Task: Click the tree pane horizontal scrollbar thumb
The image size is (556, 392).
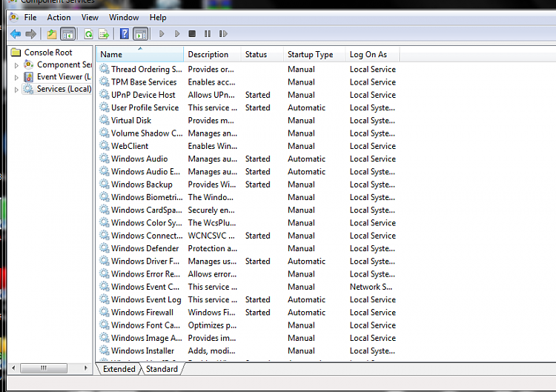Action: click(44, 368)
